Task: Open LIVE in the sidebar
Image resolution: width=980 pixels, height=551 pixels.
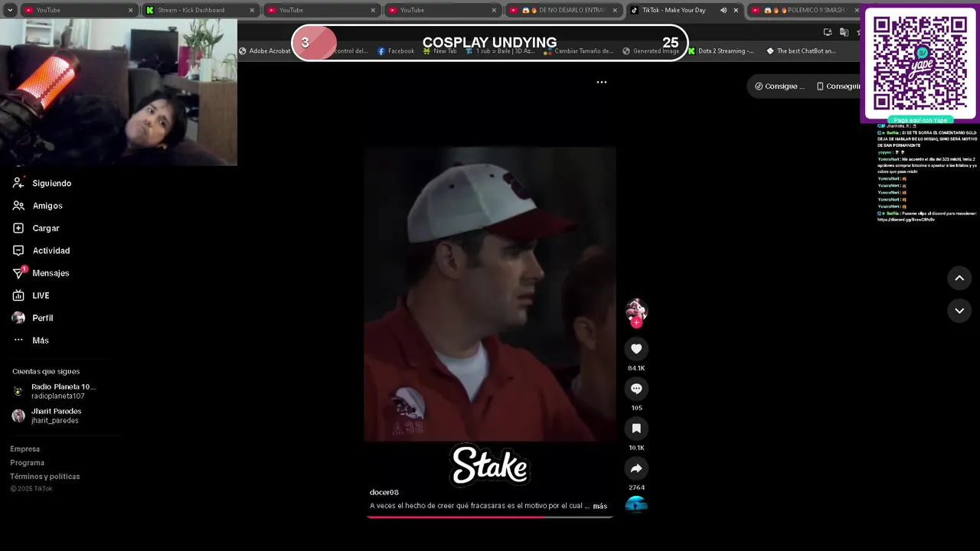Action: [x=32, y=295]
